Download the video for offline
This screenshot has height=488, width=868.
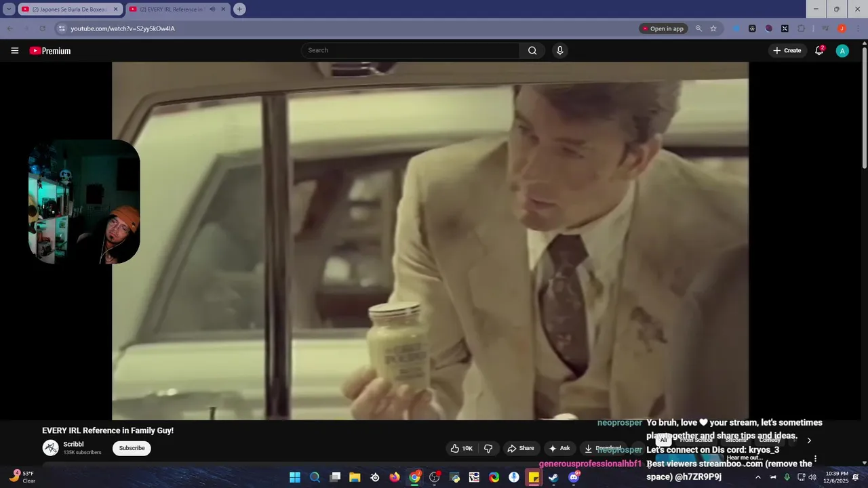point(603,449)
